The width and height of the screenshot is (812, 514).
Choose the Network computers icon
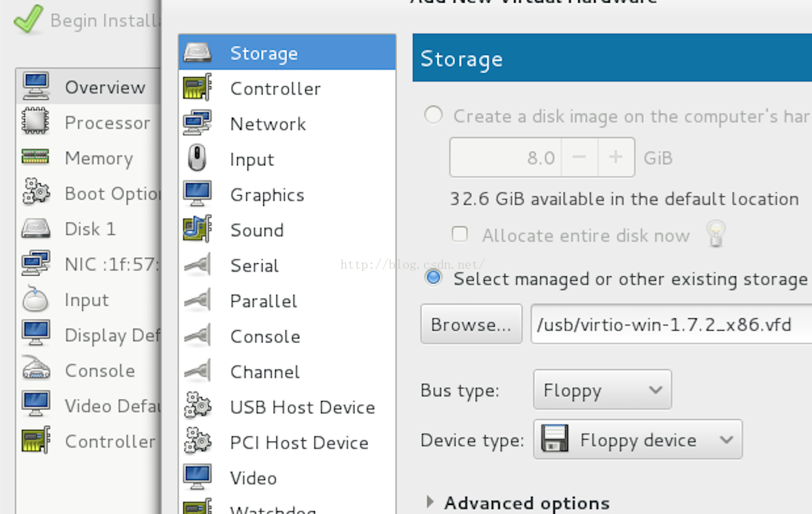pyautogui.click(x=197, y=123)
